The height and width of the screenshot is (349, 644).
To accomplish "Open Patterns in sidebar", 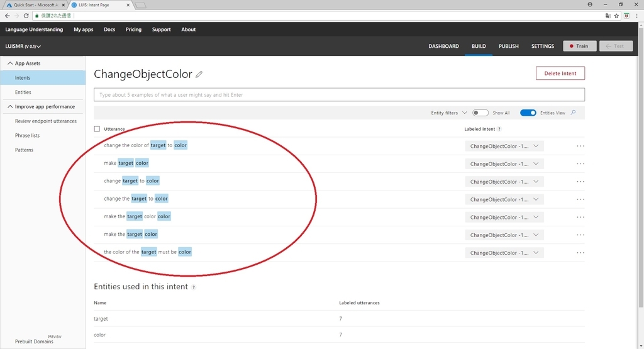I will click(24, 150).
